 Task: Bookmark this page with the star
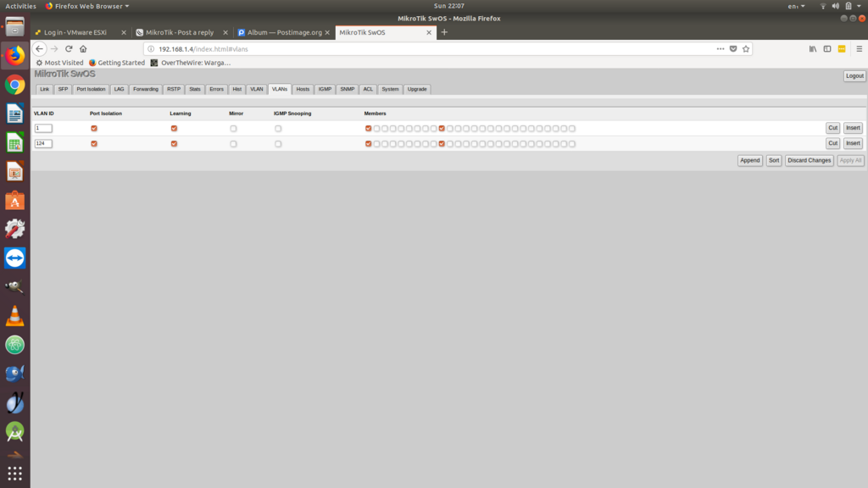(x=746, y=48)
